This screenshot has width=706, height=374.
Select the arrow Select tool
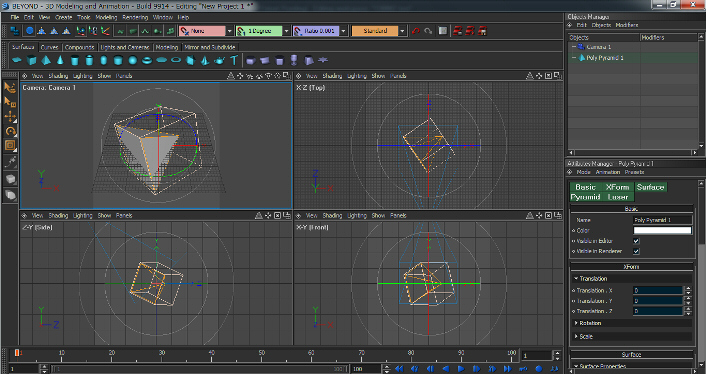point(10,87)
